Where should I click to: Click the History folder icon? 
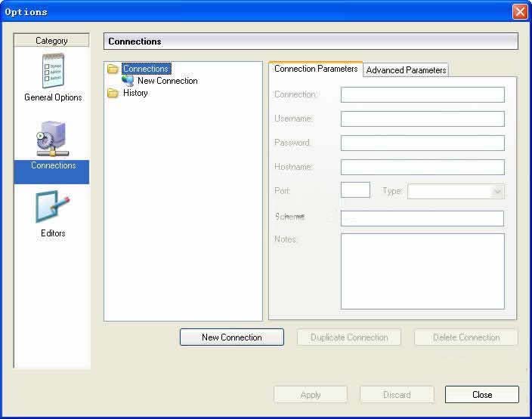(113, 93)
